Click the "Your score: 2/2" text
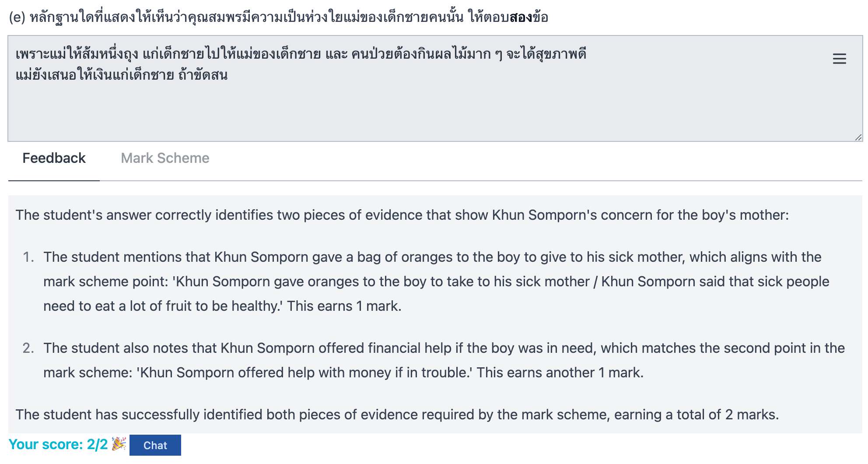 [58, 444]
